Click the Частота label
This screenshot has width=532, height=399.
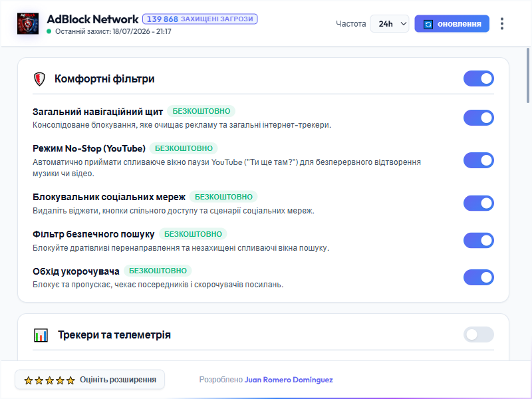[351, 24]
